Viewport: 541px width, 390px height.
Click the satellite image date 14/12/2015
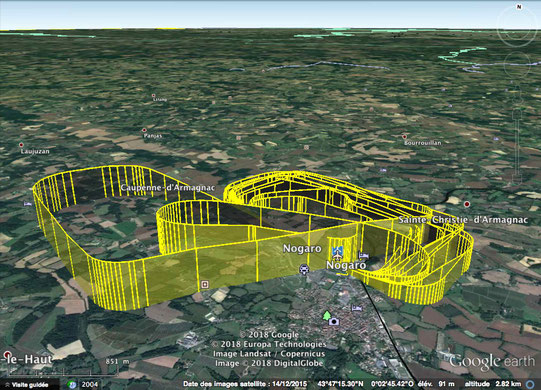point(289,384)
